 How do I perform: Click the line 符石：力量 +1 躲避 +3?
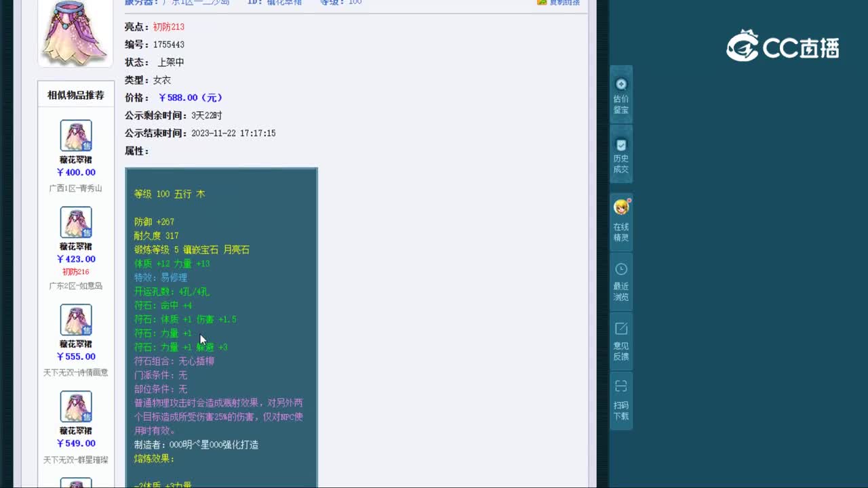pos(181,347)
